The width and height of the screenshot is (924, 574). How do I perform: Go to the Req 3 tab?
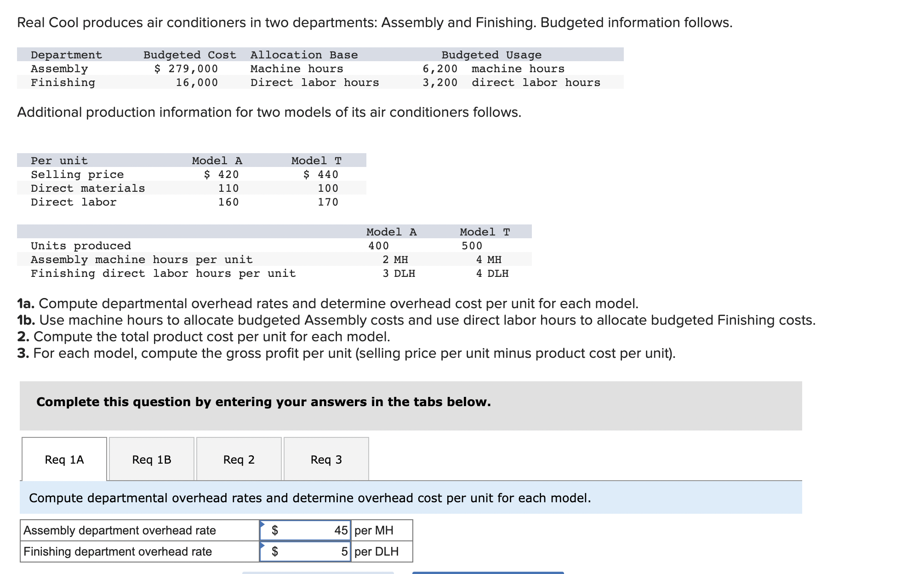click(326, 459)
